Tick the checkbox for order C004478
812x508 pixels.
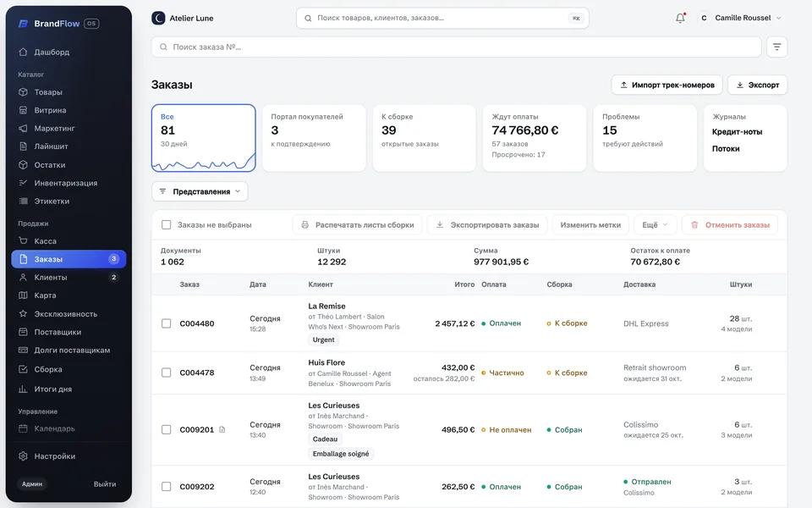(167, 373)
